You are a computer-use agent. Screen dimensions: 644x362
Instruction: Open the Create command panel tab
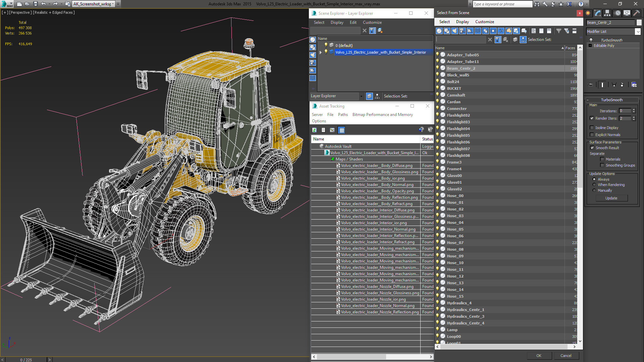pyautogui.click(x=588, y=13)
